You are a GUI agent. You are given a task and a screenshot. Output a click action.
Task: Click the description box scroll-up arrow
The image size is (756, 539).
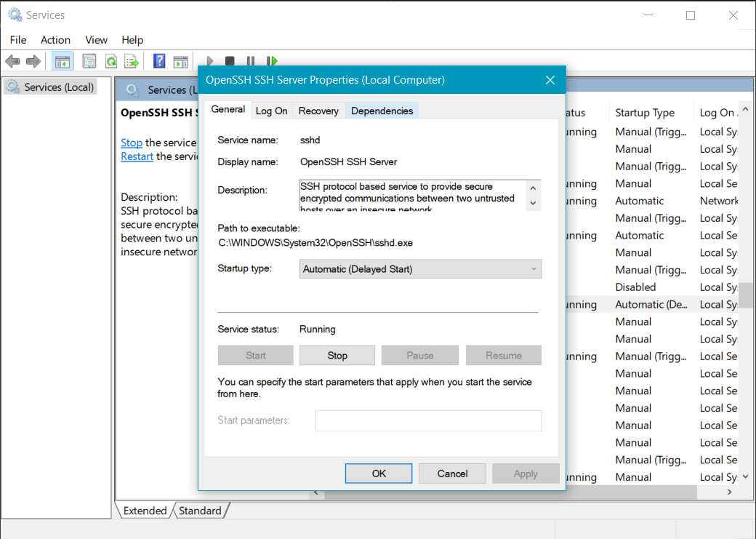tap(533, 188)
